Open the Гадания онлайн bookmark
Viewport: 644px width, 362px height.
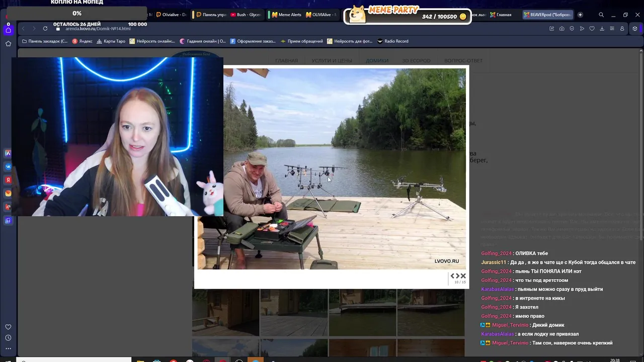click(x=203, y=41)
